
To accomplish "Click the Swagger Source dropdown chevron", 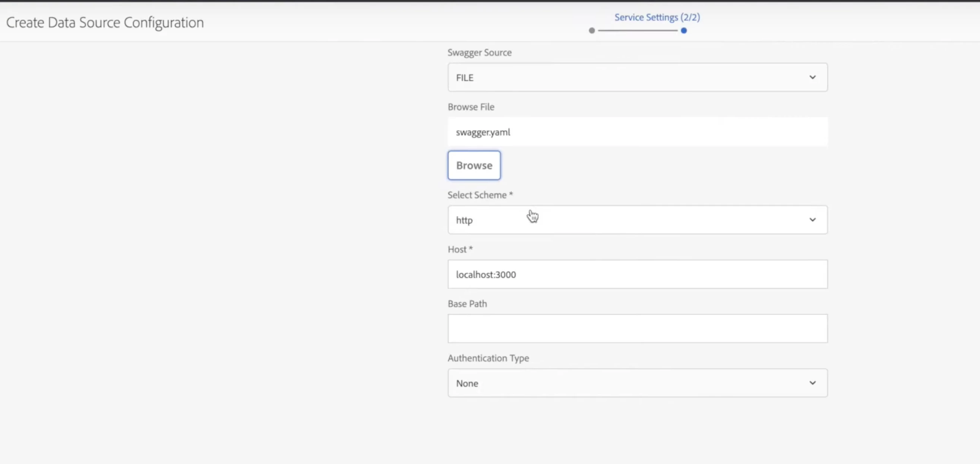I will (x=812, y=77).
